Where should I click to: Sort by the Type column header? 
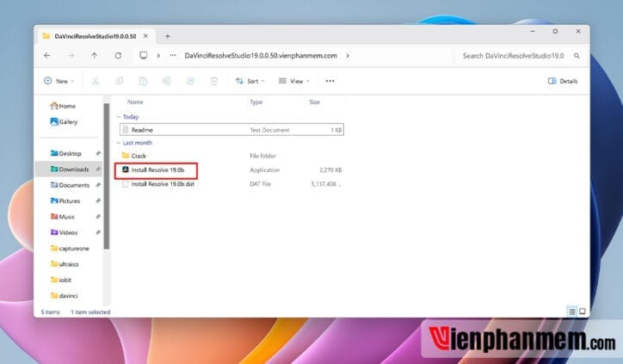256,102
